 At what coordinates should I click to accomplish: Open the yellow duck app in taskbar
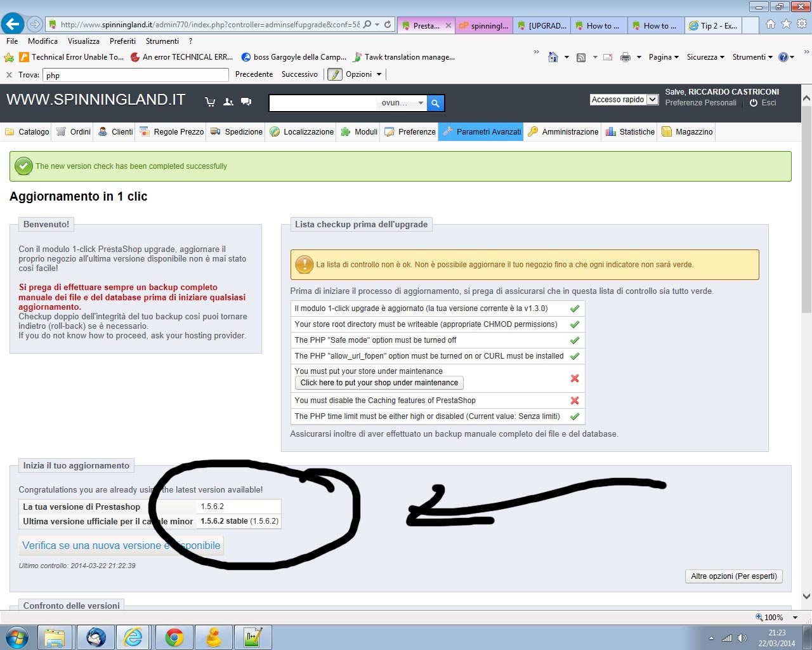point(213,637)
